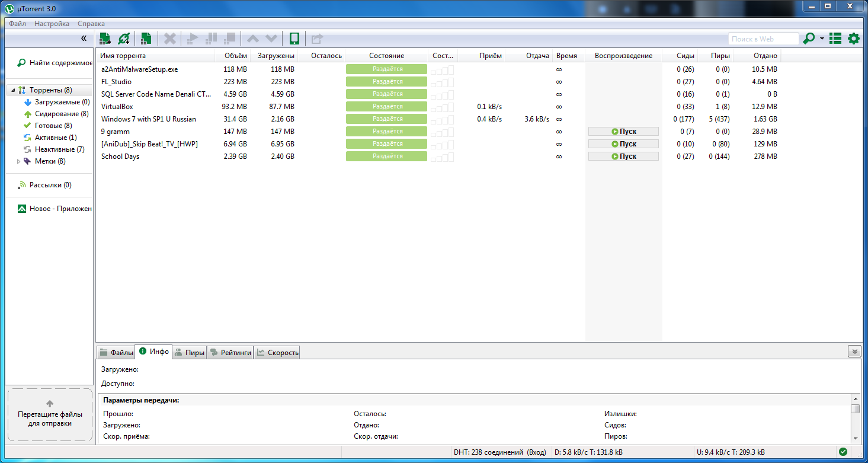Show 'Неактивные (7)' torrents
The image size is (868, 463).
click(x=53, y=149)
